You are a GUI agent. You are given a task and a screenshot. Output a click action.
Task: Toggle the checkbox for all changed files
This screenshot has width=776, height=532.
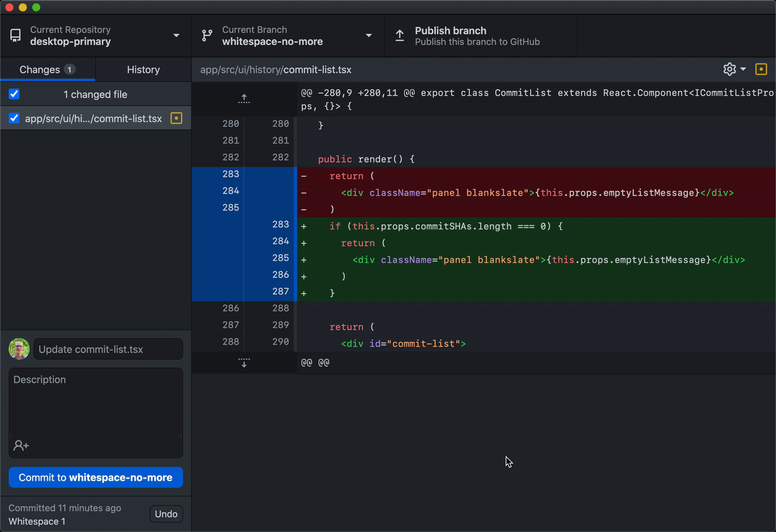pos(14,94)
